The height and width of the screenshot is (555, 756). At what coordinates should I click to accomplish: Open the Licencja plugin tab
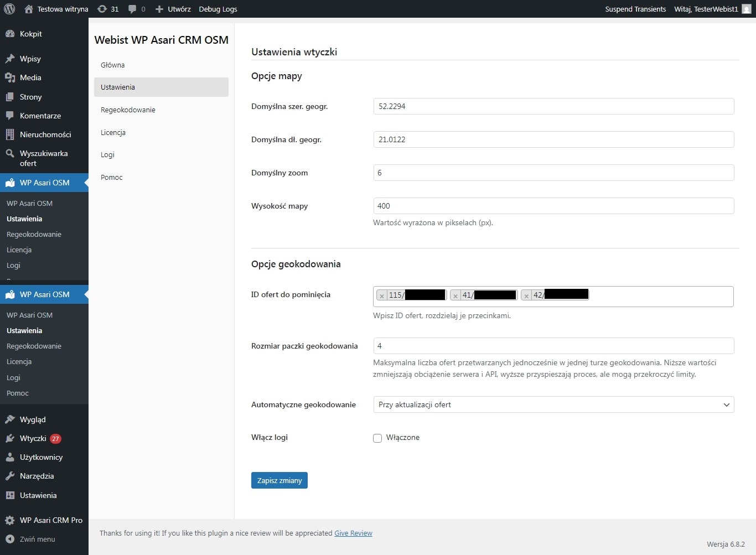(x=113, y=132)
